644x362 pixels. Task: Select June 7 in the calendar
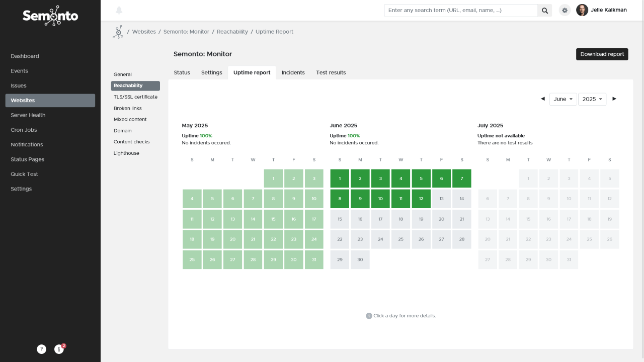pos(462,178)
